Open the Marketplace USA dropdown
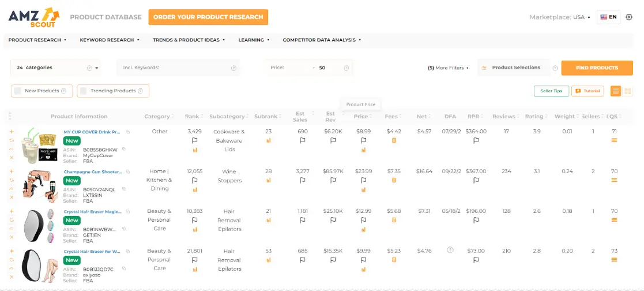Screen dimensions: 644x291 coord(560,17)
